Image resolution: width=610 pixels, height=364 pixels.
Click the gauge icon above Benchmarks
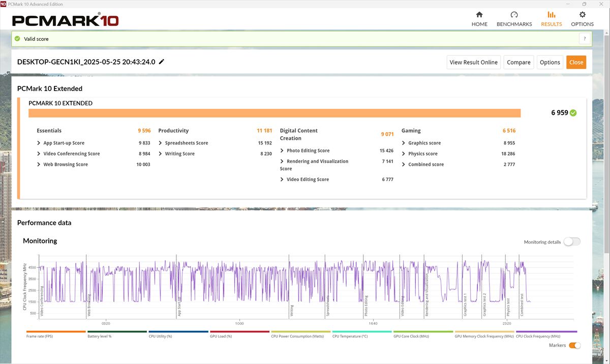pos(514,15)
